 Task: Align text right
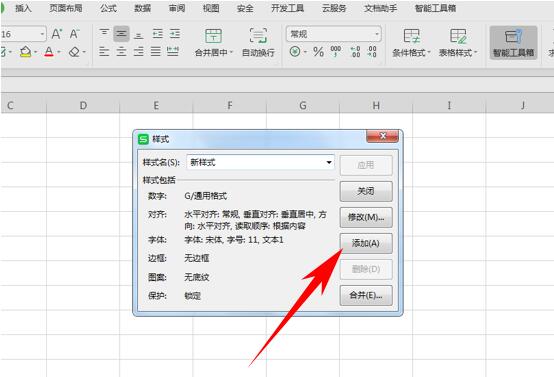(x=138, y=52)
